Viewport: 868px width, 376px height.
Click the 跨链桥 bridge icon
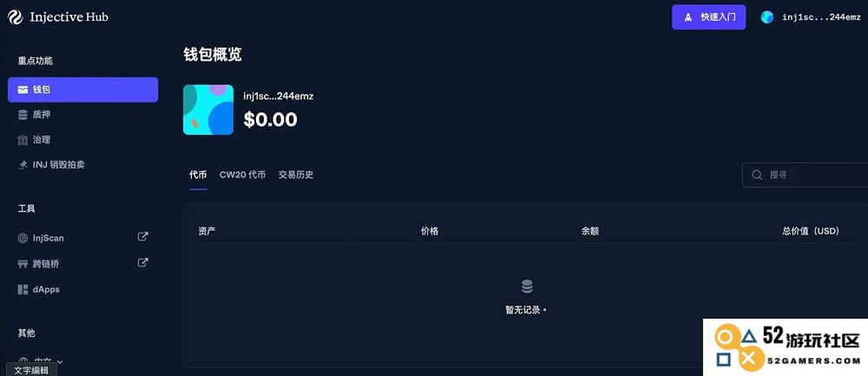click(x=23, y=264)
